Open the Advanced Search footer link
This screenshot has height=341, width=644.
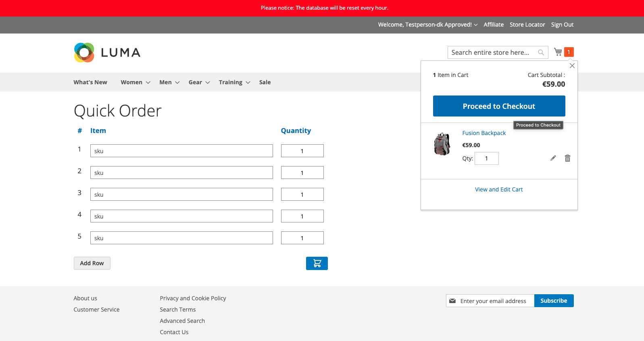[182, 321]
